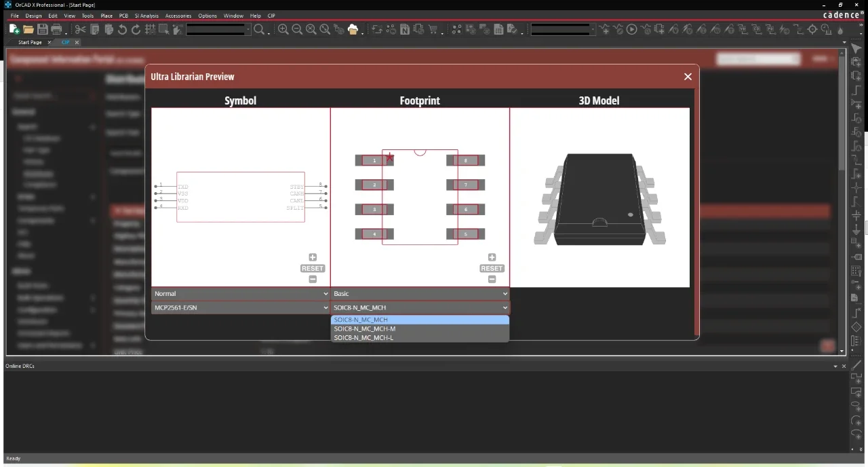
Task: Reset the Footprint preview view
Action: click(492, 268)
